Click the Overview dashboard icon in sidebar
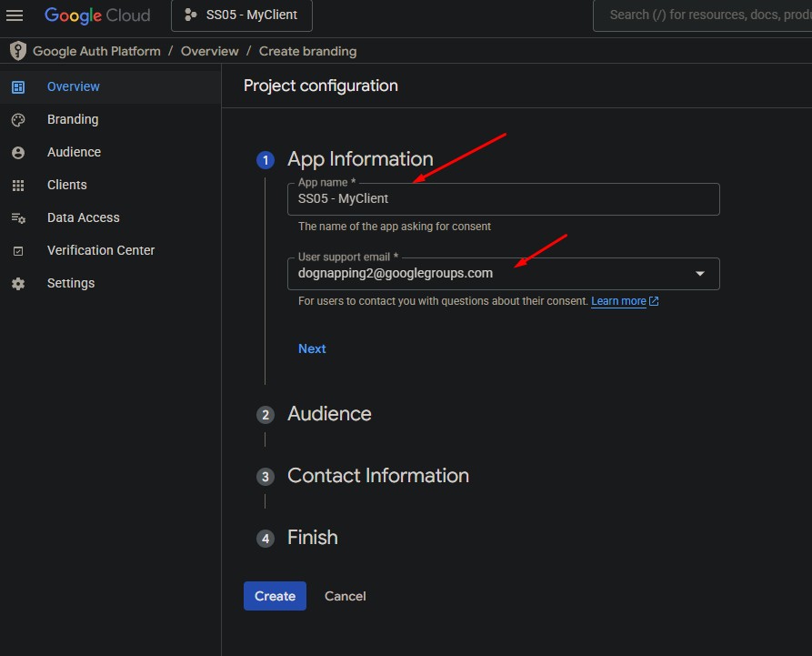Screen dimensions: 812x656 (x=18, y=86)
